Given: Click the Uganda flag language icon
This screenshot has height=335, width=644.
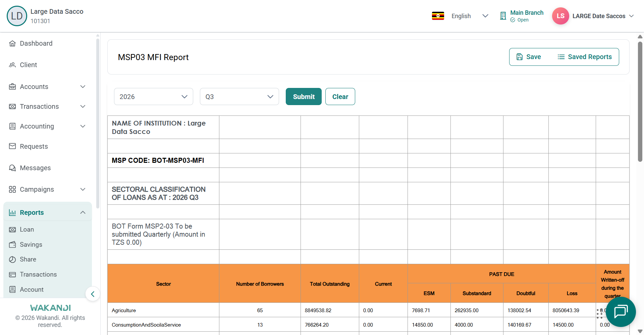Looking at the screenshot, I should pos(438,16).
